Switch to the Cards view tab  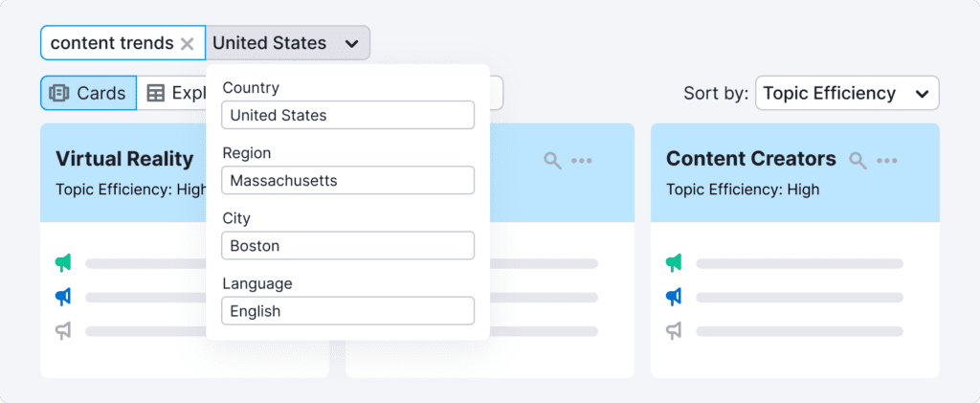(88, 93)
